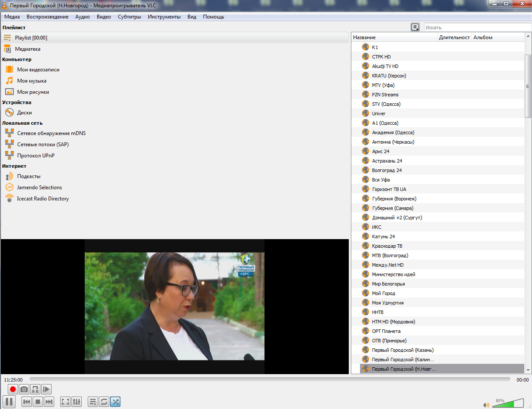Open extended settings equalizer icon
Viewport: 532px width, 409px height.
77,402
